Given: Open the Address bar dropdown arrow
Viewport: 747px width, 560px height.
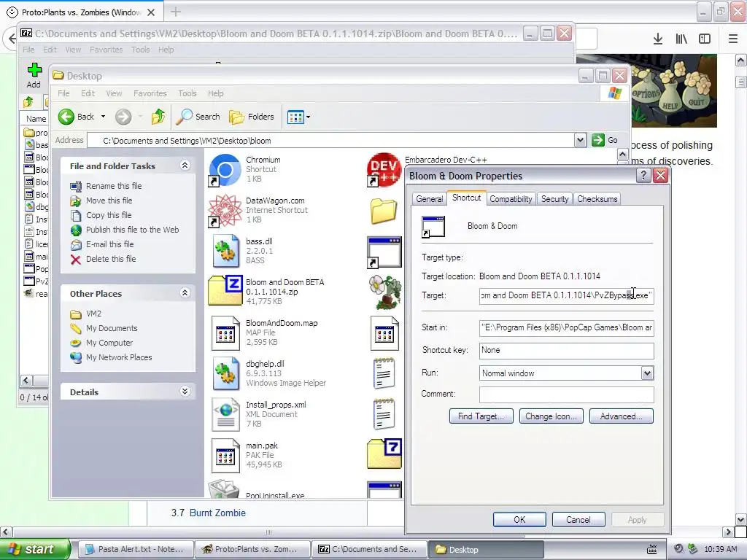Looking at the screenshot, I should click(580, 140).
